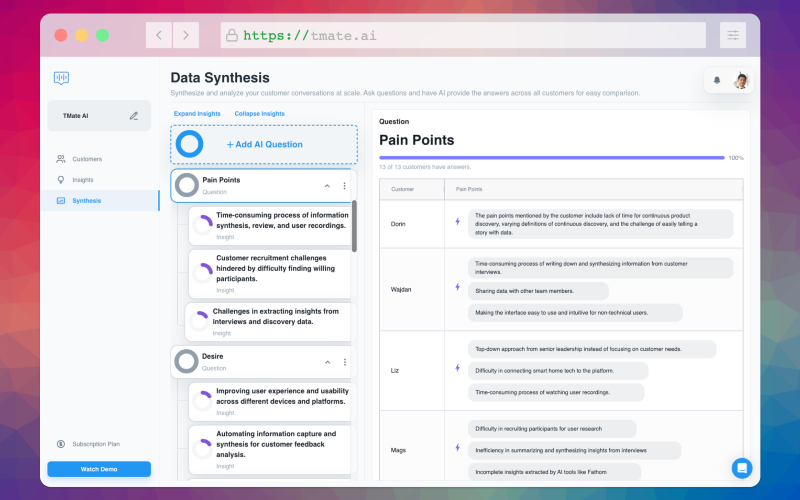
Task: Click the Expand Insights link
Action: tap(197, 114)
